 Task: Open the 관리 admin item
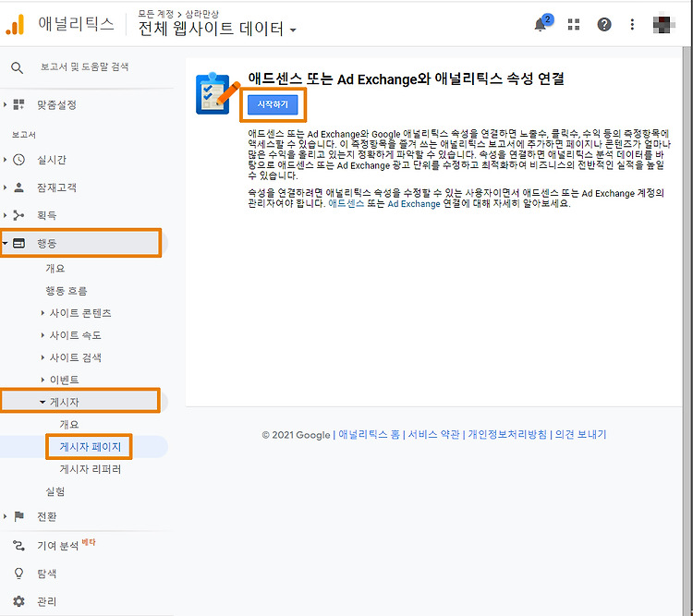46,601
